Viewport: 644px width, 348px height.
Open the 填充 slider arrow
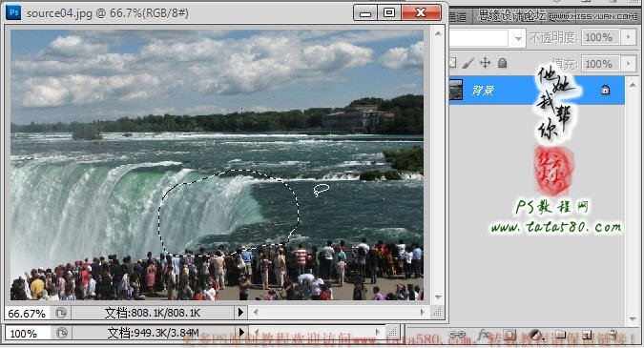629,64
